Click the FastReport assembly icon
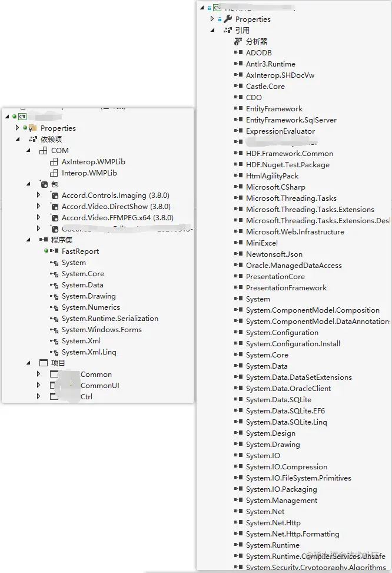The image size is (392, 573). (54, 251)
